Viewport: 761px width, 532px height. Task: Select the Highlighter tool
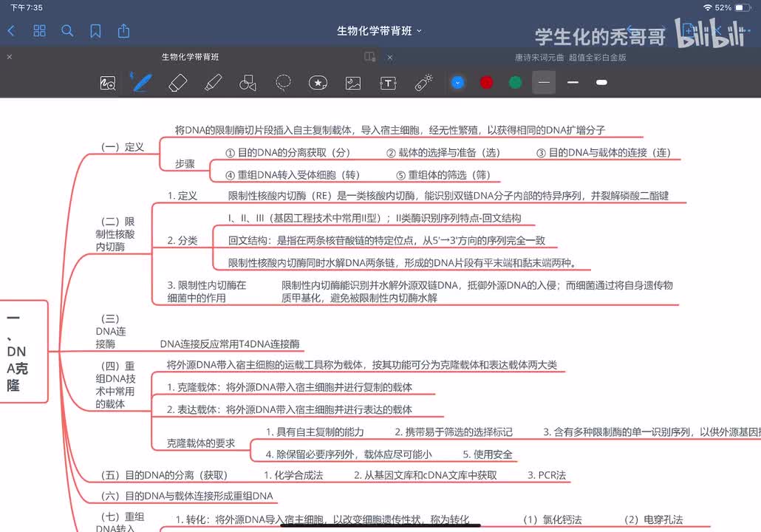(x=213, y=83)
